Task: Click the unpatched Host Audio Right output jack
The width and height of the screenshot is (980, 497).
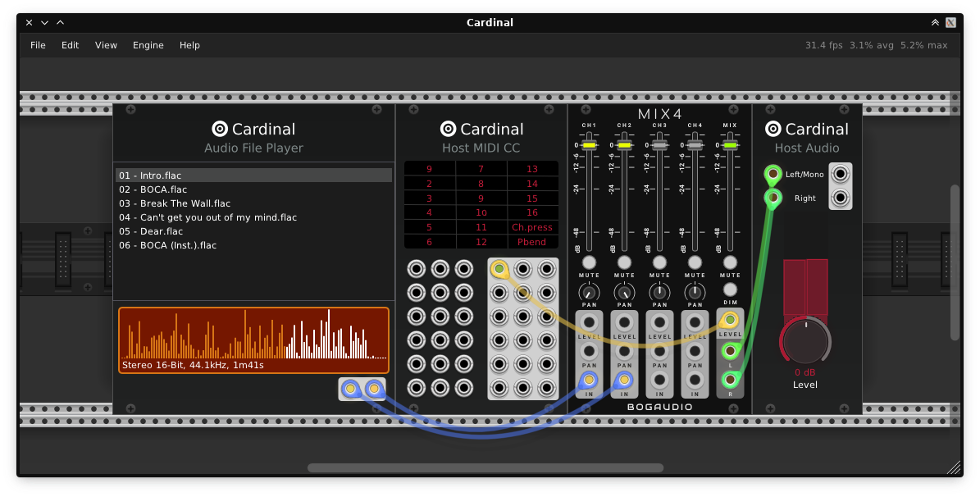Action: 841,198
